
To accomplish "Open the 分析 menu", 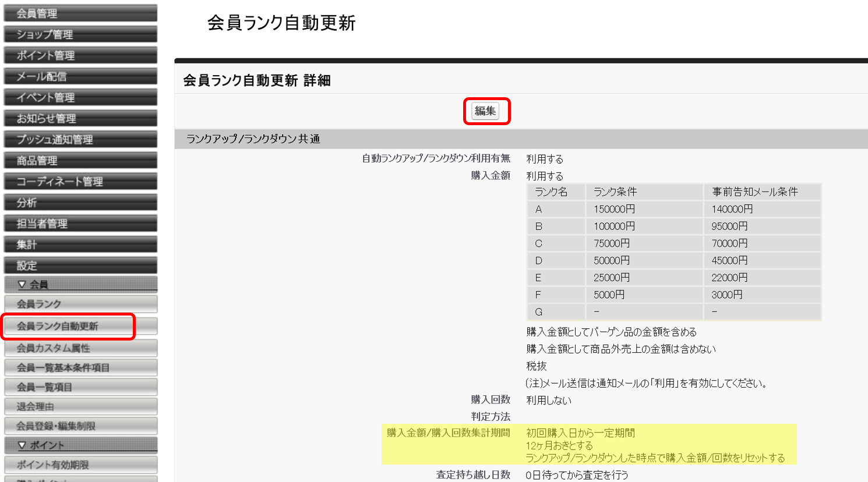I will tap(80, 201).
